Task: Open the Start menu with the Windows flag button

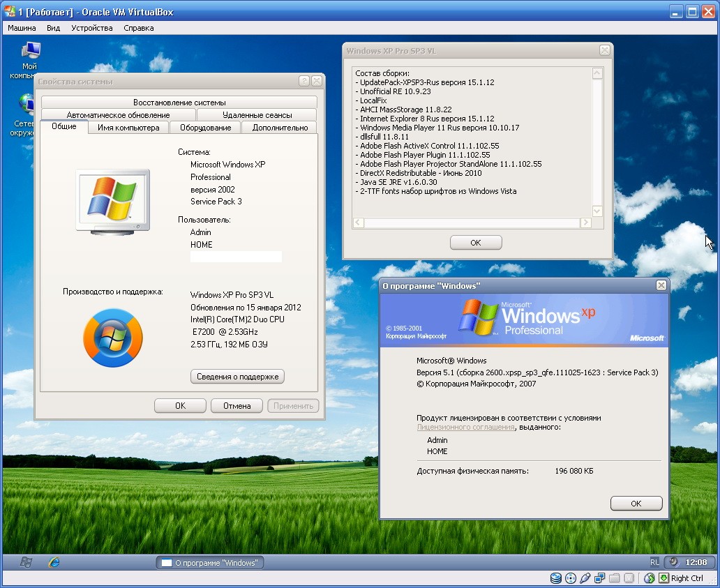Action: coord(27,562)
